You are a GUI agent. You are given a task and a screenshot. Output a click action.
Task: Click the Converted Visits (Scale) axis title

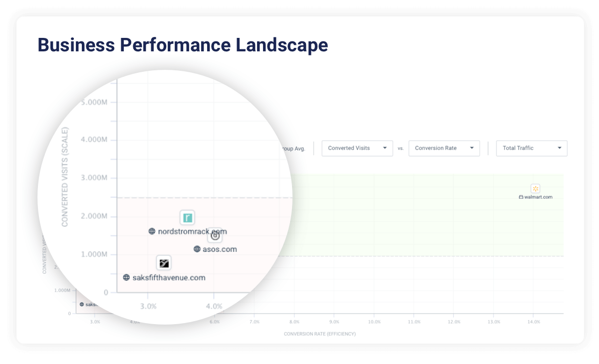[65, 177]
